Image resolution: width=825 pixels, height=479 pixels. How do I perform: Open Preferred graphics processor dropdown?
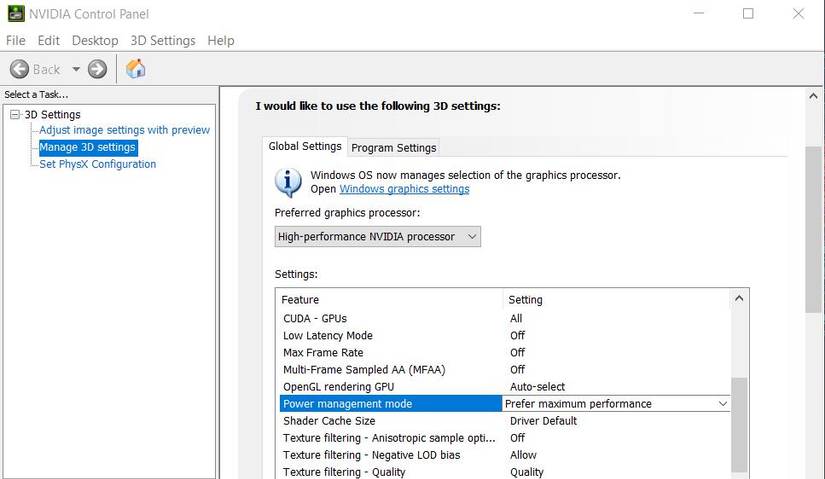click(377, 237)
